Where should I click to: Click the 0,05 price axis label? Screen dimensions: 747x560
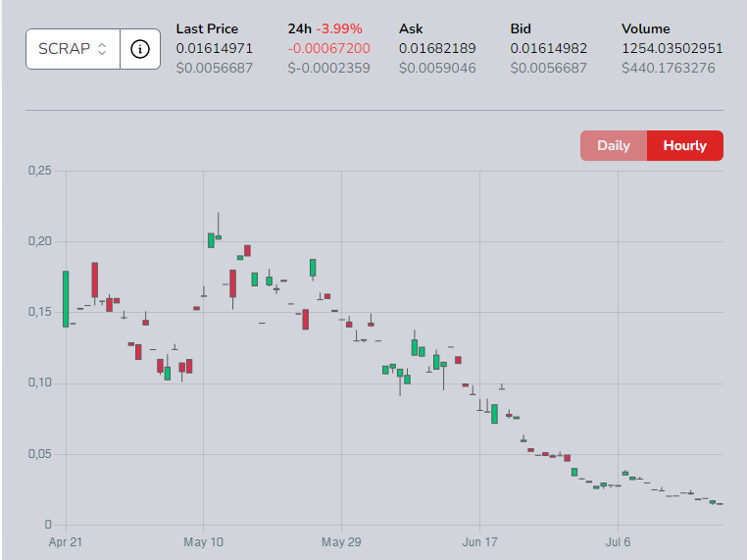(40, 454)
